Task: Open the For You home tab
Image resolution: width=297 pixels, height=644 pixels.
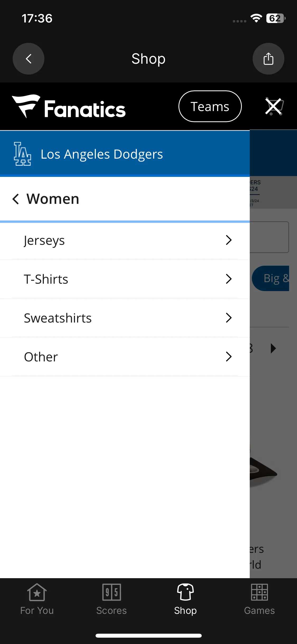Action: (x=37, y=600)
